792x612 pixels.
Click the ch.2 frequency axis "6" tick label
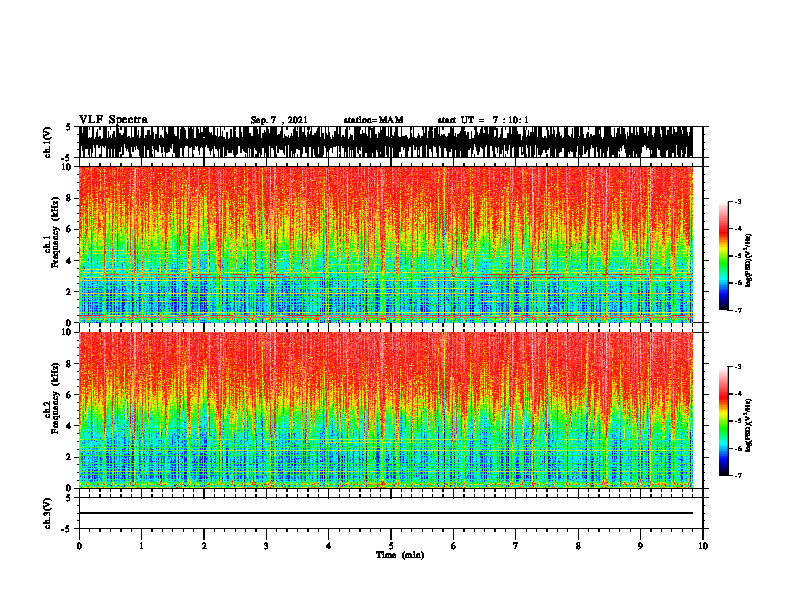tap(70, 395)
